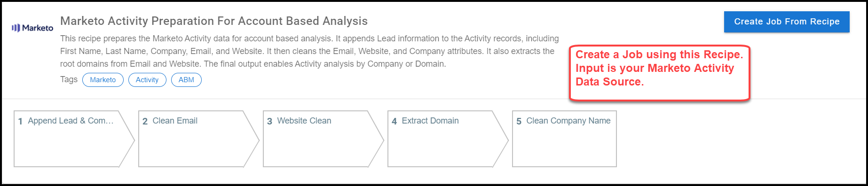Image resolution: width=868 pixels, height=186 pixels.
Task: Click the step number 2 label
Action: tap(145, 121)
